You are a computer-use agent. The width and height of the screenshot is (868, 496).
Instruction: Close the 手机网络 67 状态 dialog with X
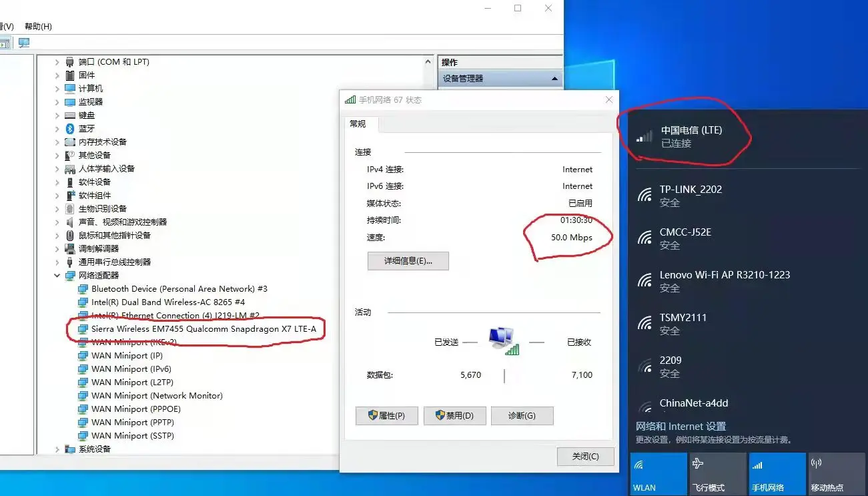pyautogui.click(x=608, y=100)
